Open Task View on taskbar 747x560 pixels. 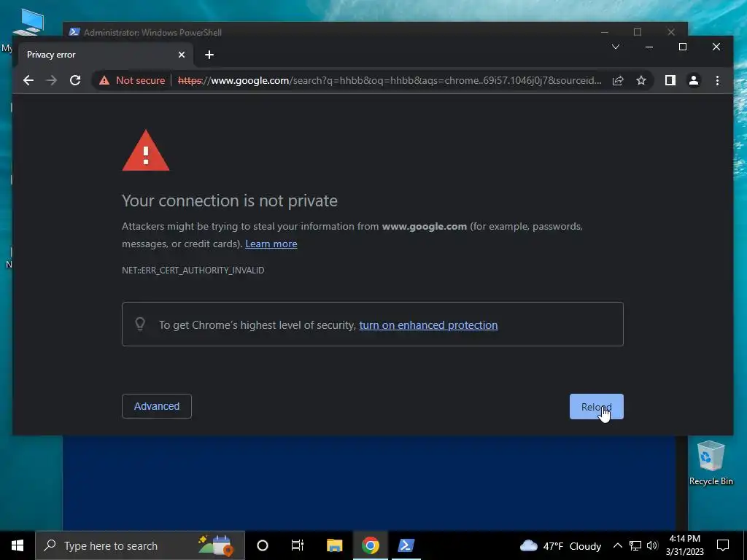[x=298, y=545]
